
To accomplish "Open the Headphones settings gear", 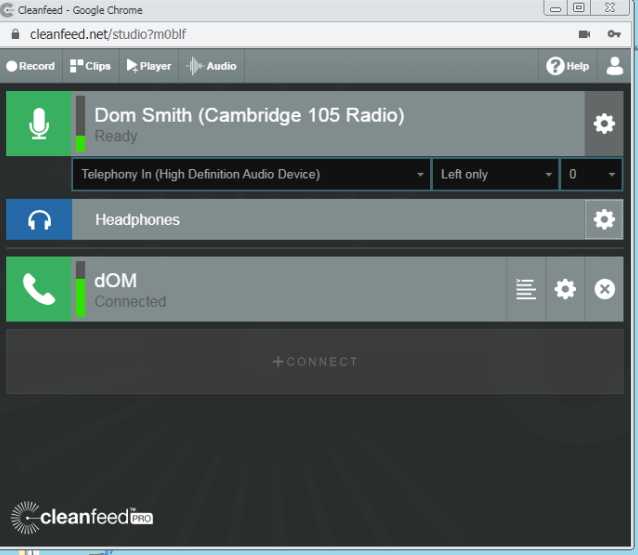I will 604,220.
